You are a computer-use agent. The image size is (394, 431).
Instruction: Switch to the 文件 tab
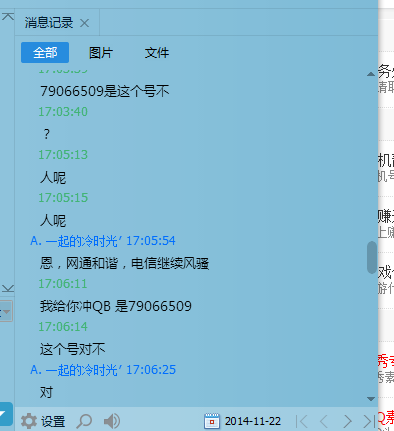click(x=157, y=53)
